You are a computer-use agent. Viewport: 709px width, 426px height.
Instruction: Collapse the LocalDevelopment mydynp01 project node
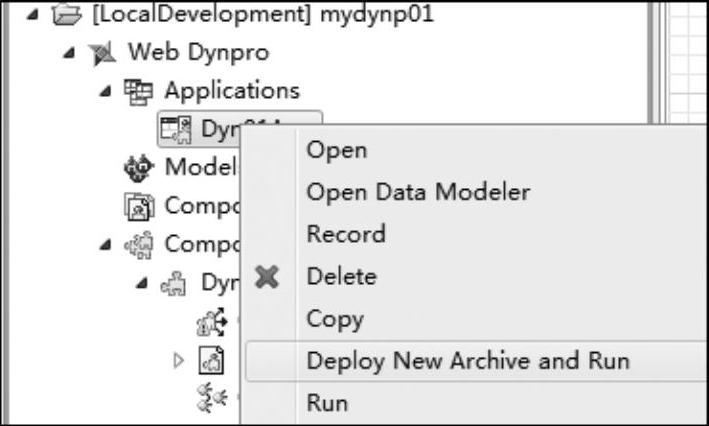[x=32, y=15]
